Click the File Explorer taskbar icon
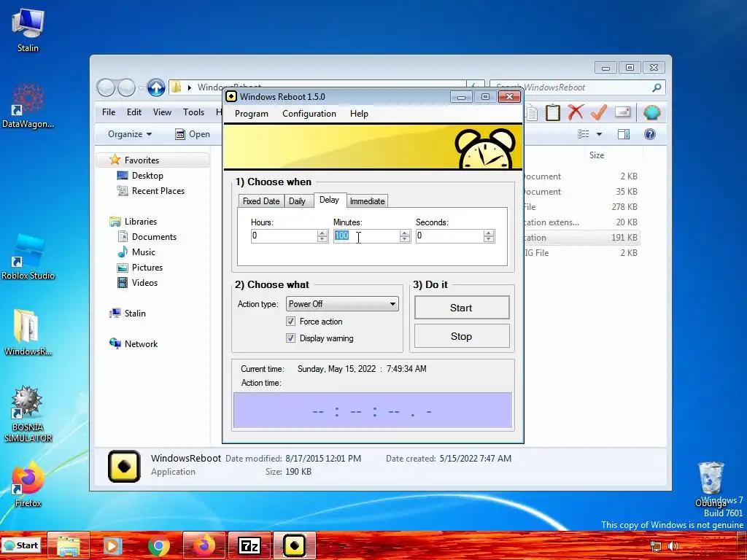 coord(69,545)
